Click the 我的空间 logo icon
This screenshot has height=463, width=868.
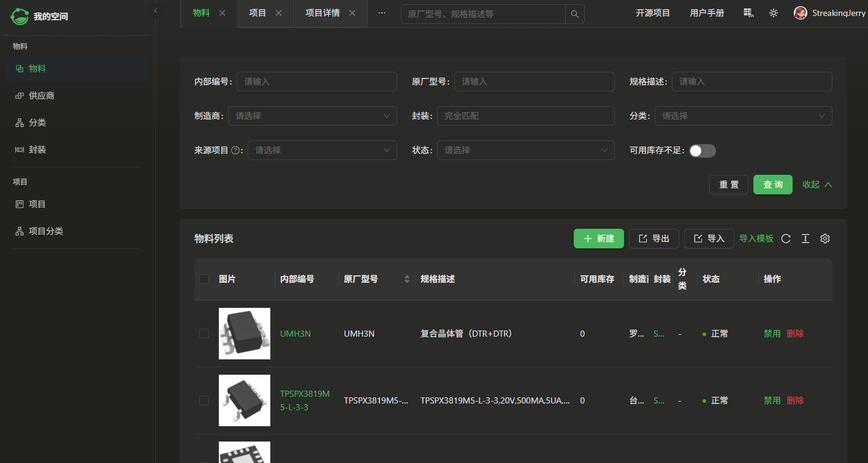[20, 17]
